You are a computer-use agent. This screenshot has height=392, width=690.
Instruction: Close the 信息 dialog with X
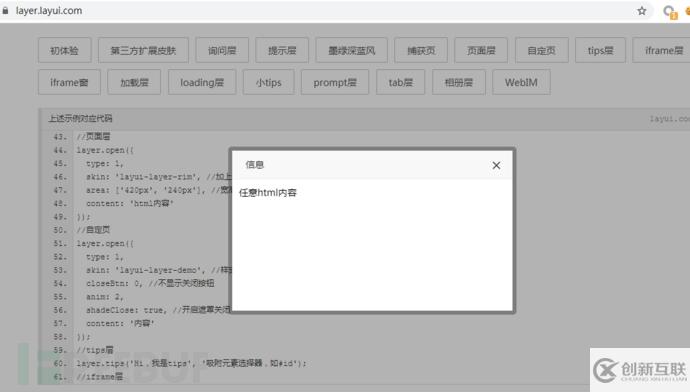pos(496,165)
